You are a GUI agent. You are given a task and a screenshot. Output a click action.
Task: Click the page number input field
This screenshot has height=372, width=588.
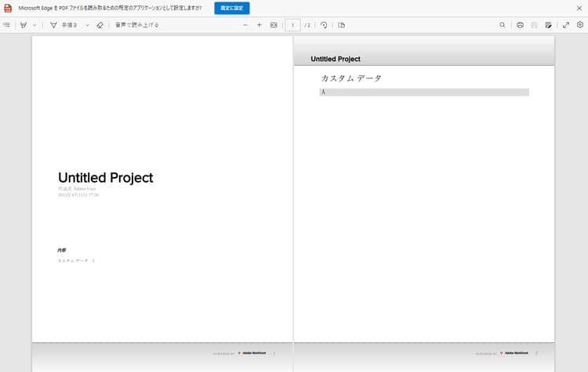292,25
